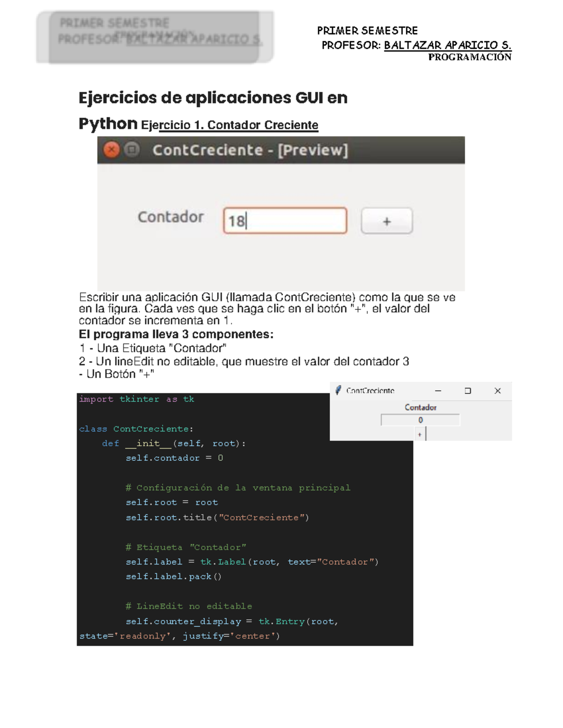Select the PRIMER SEMESTRE header text
563x728 pixels.
point(367,30)
